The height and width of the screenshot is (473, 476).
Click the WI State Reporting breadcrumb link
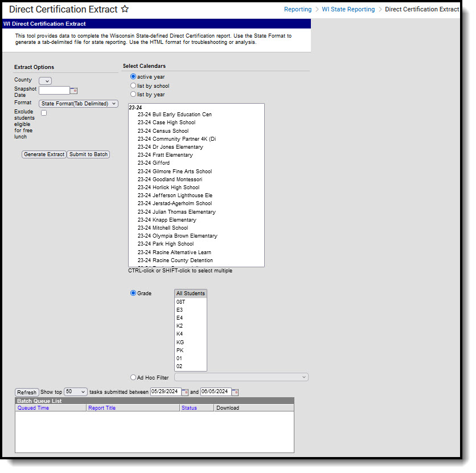(x=348, y=10)
